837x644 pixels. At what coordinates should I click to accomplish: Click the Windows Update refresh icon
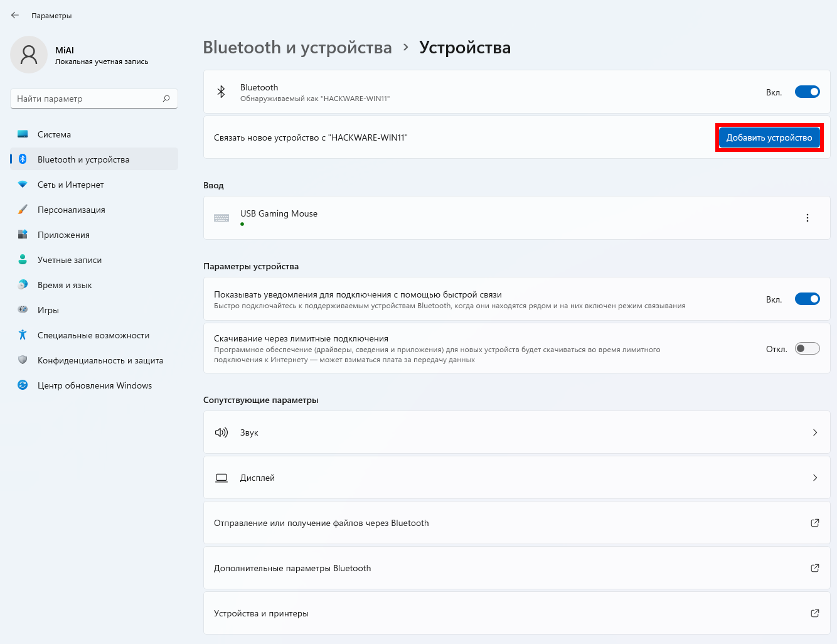click(23, 385)
